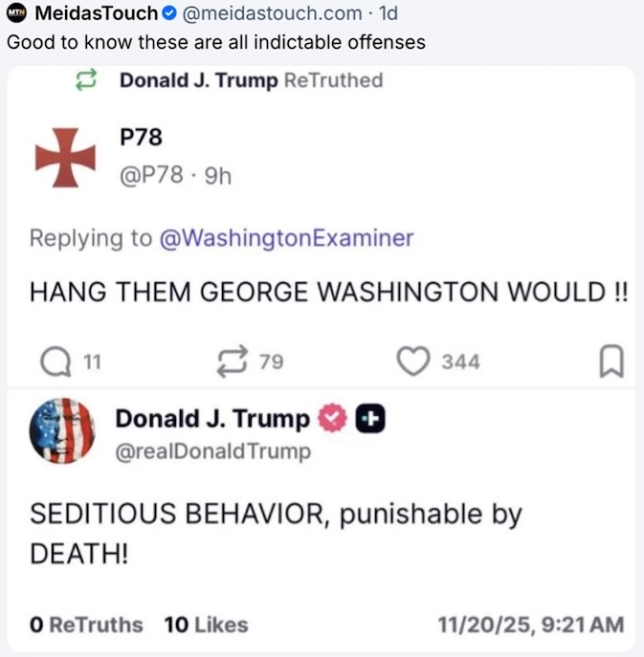Click the ReTruth icon showing 79
Viewport: 644px width, 657px height.
point(233,361)
